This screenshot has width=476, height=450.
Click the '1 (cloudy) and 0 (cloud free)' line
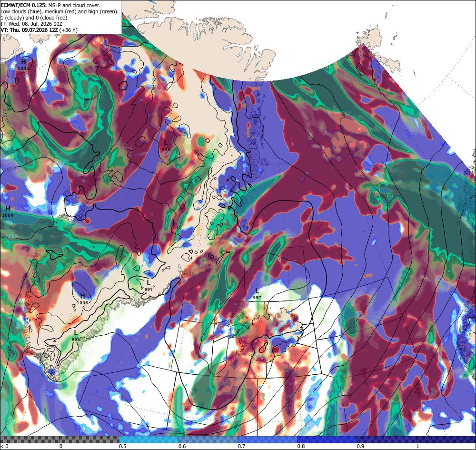[35, 18]
